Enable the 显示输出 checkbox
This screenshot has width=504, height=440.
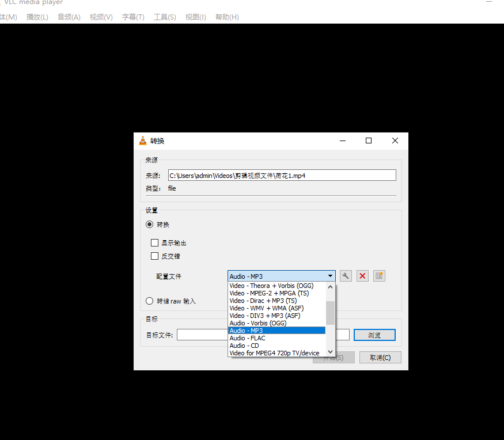click(154, 242)
